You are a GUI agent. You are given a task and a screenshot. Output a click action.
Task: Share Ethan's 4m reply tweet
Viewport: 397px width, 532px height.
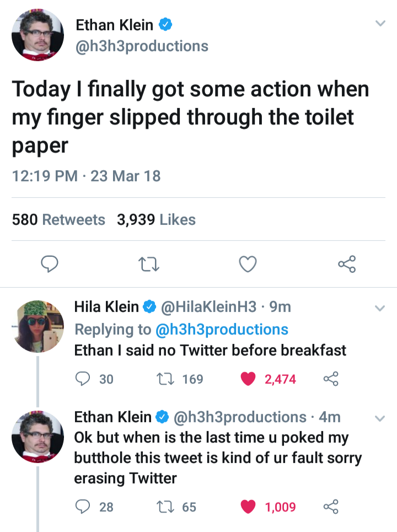click(x=330, y=507)
